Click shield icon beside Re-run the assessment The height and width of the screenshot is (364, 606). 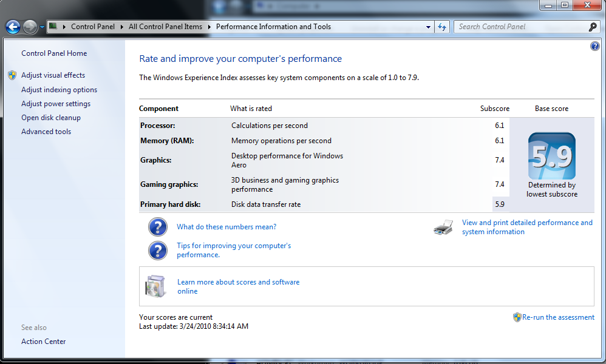point(517,317)
